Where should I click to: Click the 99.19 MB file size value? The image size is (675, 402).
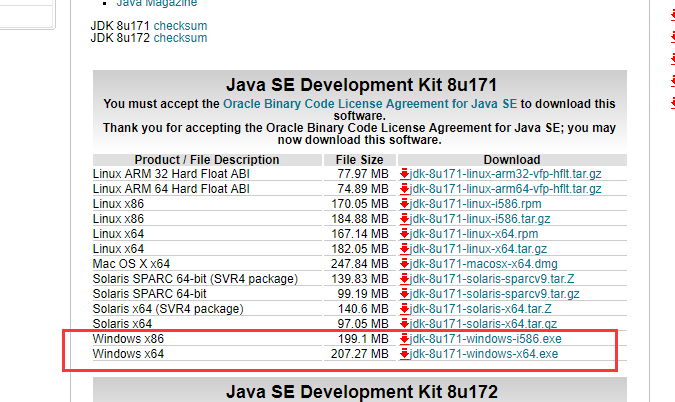coord(363,294)
